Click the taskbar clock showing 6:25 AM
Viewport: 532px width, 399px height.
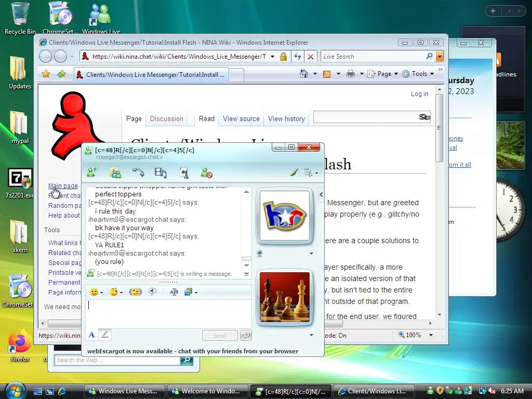click(512, 391)
